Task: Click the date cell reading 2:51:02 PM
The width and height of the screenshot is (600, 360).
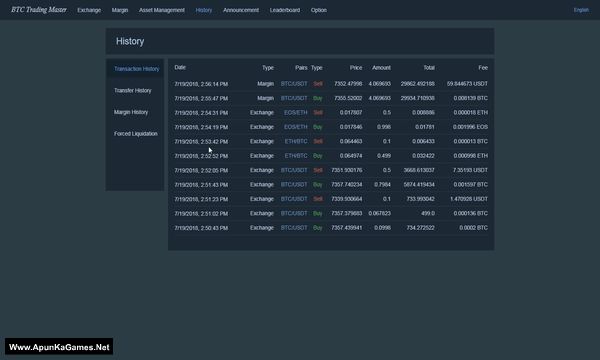Action: pyautogui.click(x=201, y=214)
